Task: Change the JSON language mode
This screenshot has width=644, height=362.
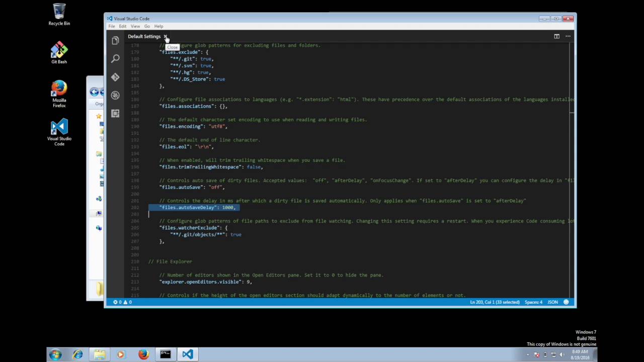Action: [x=552, y=302]
